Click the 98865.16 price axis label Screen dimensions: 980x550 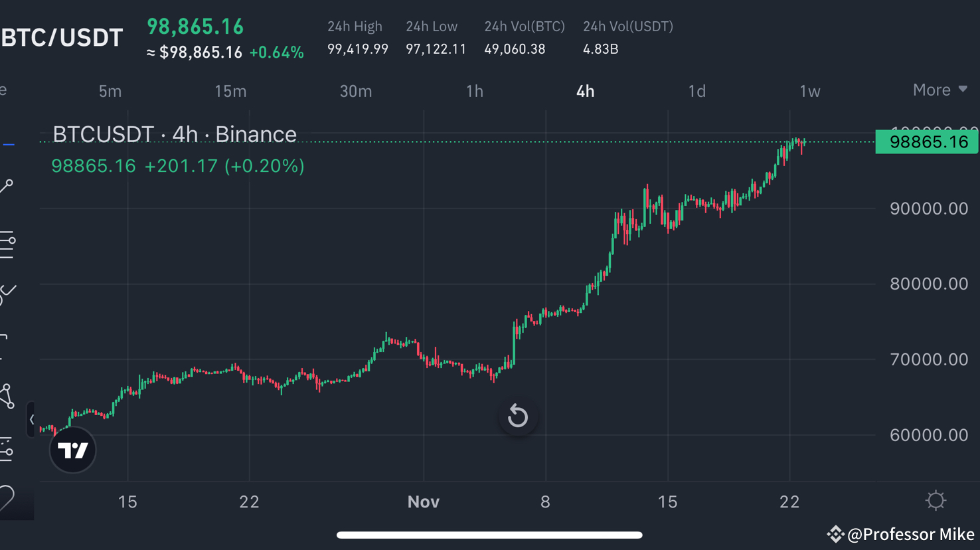[x=926, y=141]
